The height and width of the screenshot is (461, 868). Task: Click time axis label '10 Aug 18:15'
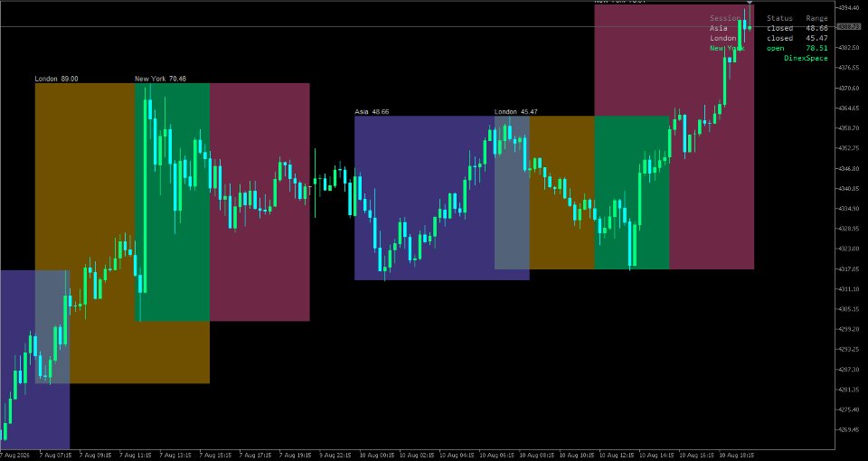pos(738,456)
